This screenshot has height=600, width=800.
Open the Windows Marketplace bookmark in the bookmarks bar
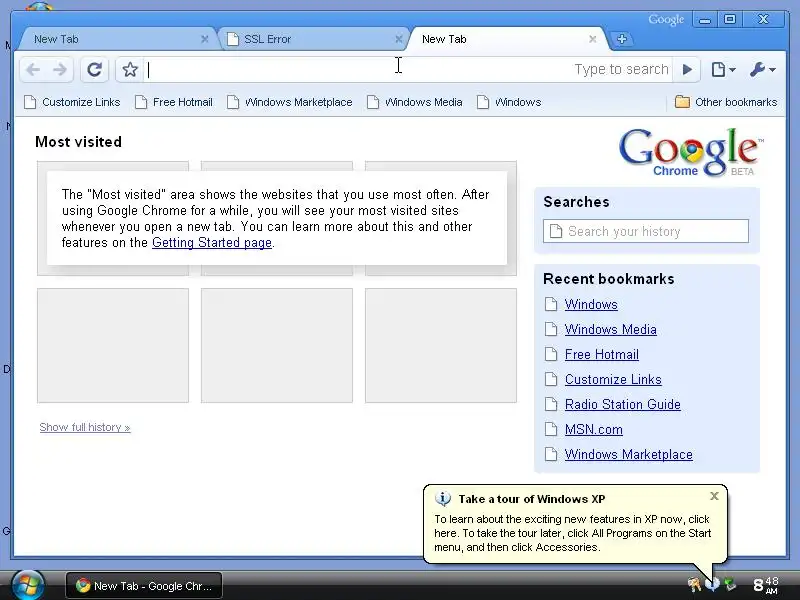click(290, 102)
